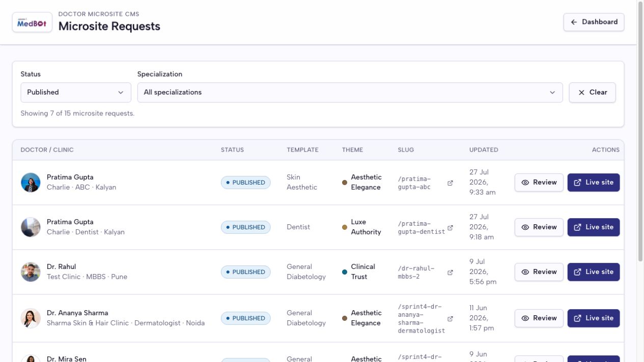Click the Slug column header
Image resolution: width=644 pixels, height=362 pixels.
(x=406, y=150)
